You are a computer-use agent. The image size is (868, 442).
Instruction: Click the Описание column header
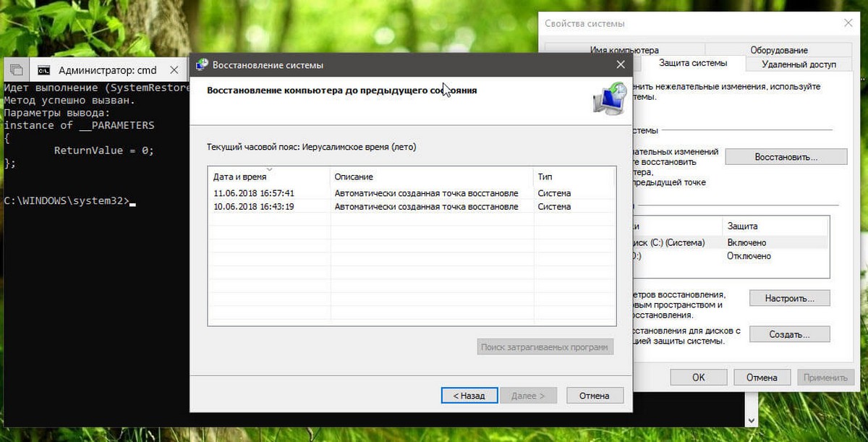432,177
